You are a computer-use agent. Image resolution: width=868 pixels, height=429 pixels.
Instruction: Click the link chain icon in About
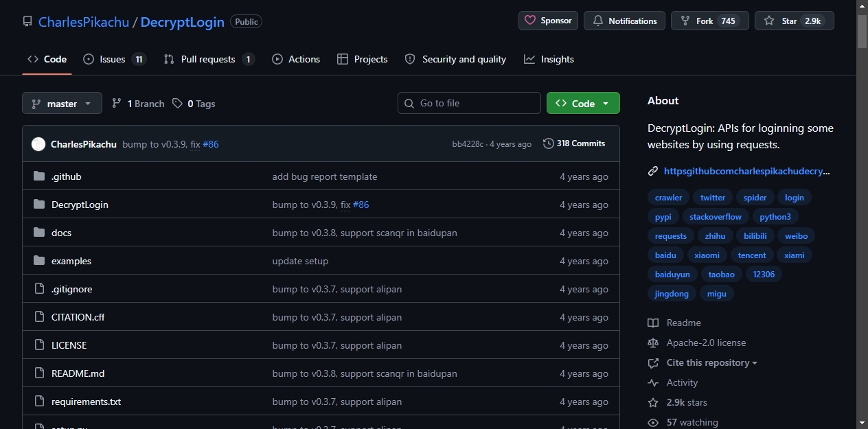coord(653,172)
